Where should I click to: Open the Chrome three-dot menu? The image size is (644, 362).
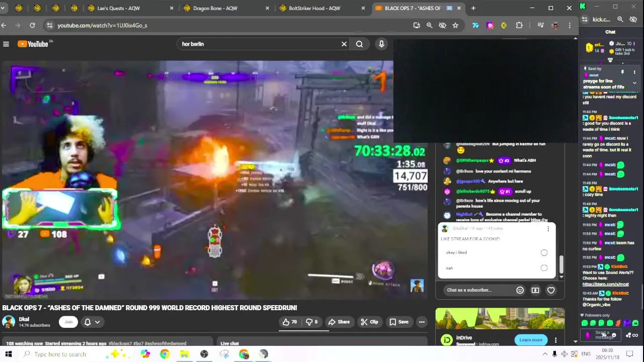pyautogui.click(x=570, y=25)
